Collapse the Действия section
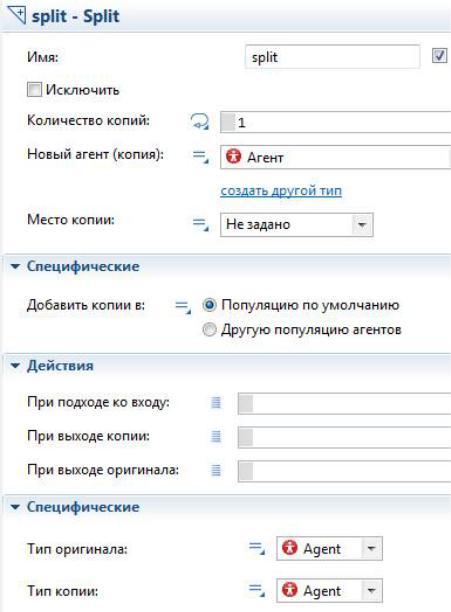 pyautogui.click(x=16, y=366)
